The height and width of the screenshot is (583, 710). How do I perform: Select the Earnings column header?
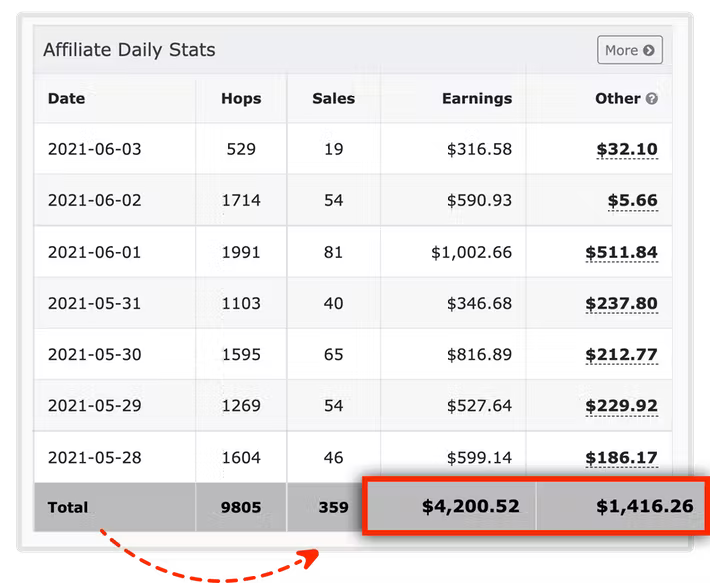click(477, 99)
